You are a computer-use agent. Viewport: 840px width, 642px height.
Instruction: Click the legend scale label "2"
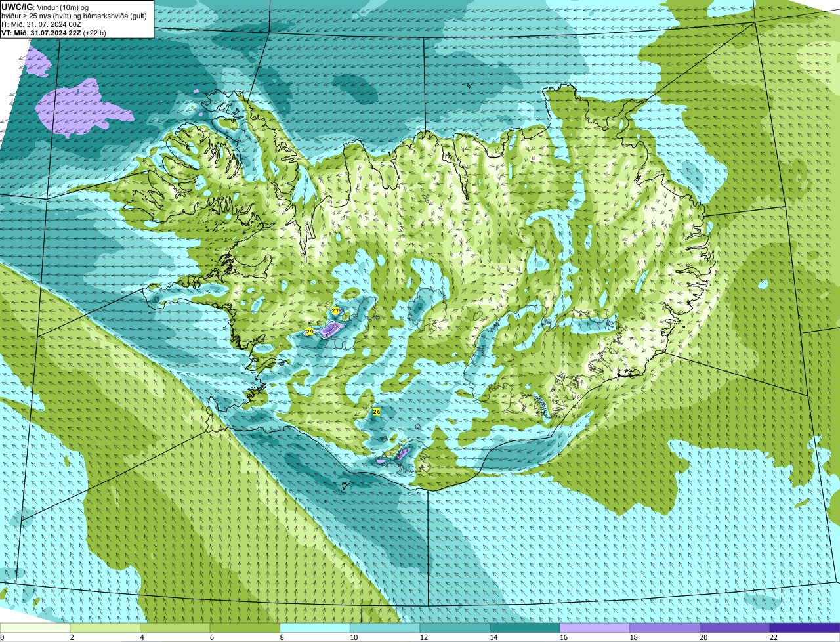click(x=72, y=637)
